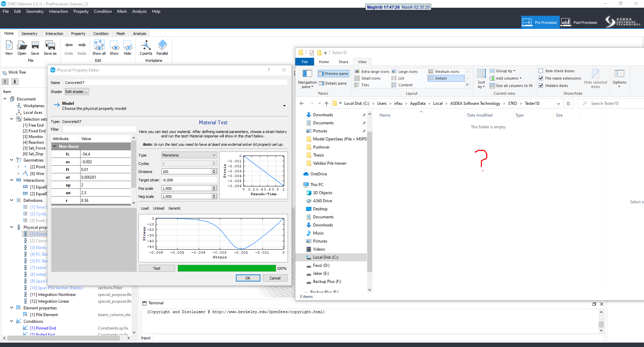Image resolution: width=644 pixels, height=347 pixels.
Task: Open the Geometry menu in the menu bar
Action: click(35, 11)
